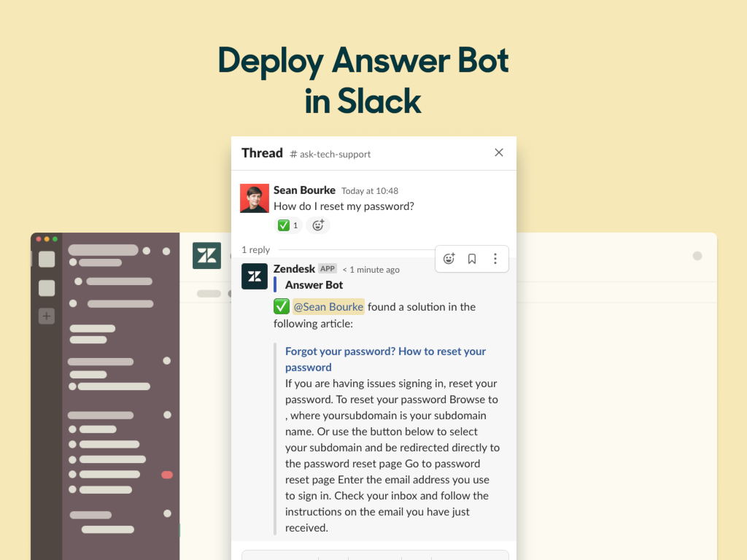Click the @Sean Bourke mention
Screen dimensions: 747x560
(x=328, y=307)
